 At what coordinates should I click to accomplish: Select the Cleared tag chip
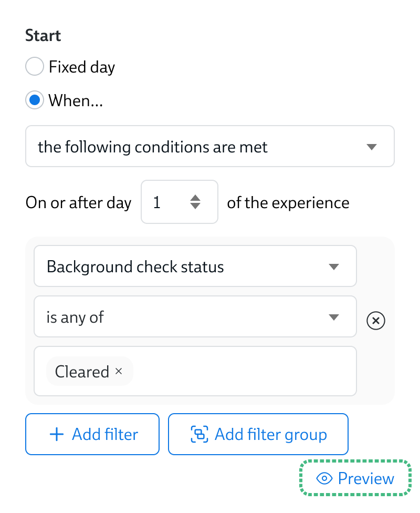pos(82,372)
